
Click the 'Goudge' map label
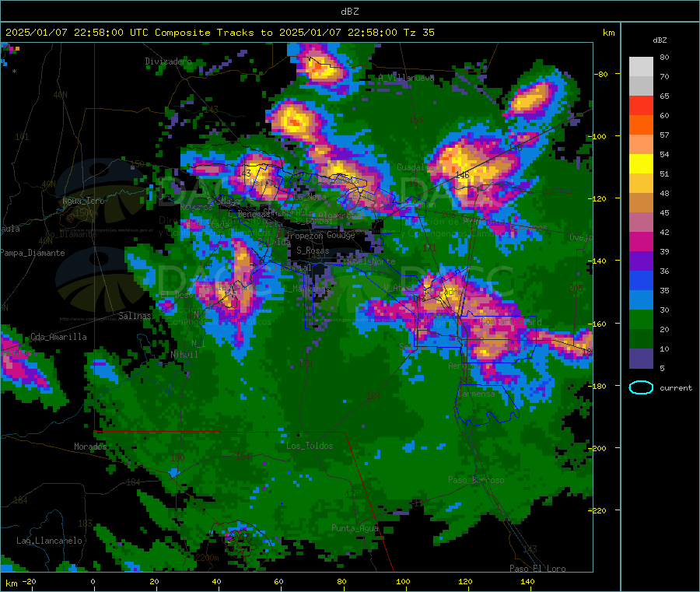341,235
